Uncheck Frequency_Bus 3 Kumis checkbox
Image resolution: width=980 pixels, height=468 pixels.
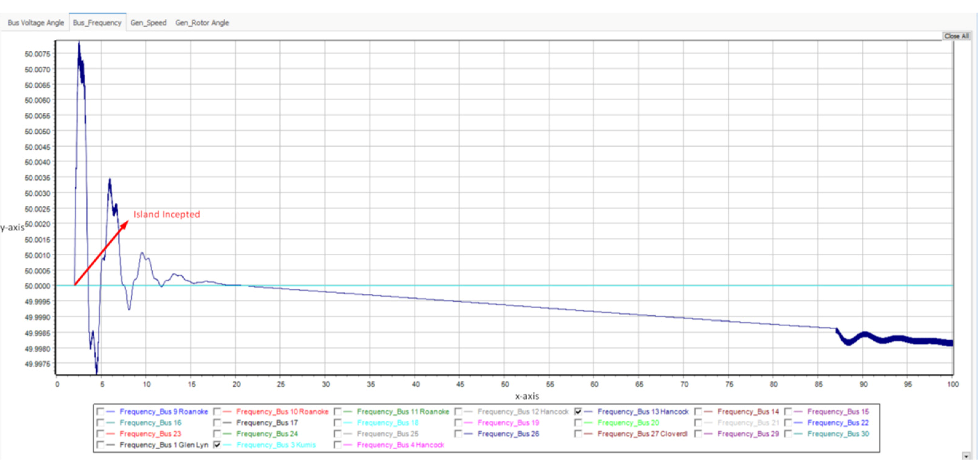click(x=217, y=444)
